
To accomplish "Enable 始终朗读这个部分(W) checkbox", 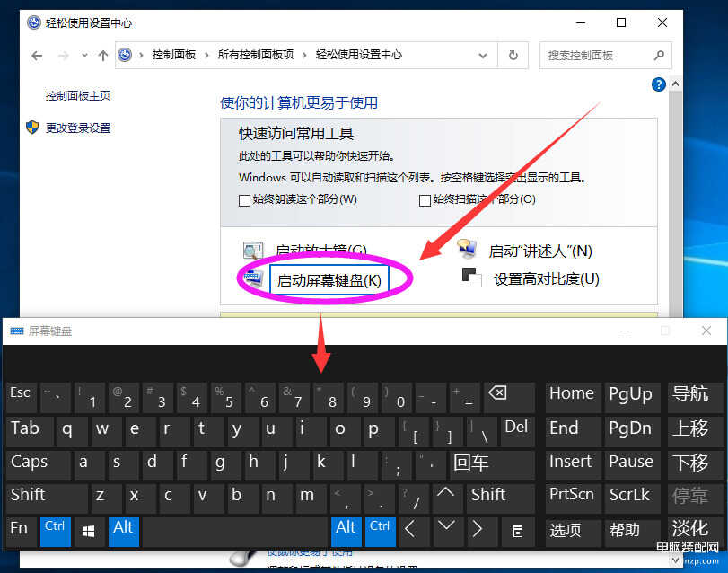I will point(244,200).
